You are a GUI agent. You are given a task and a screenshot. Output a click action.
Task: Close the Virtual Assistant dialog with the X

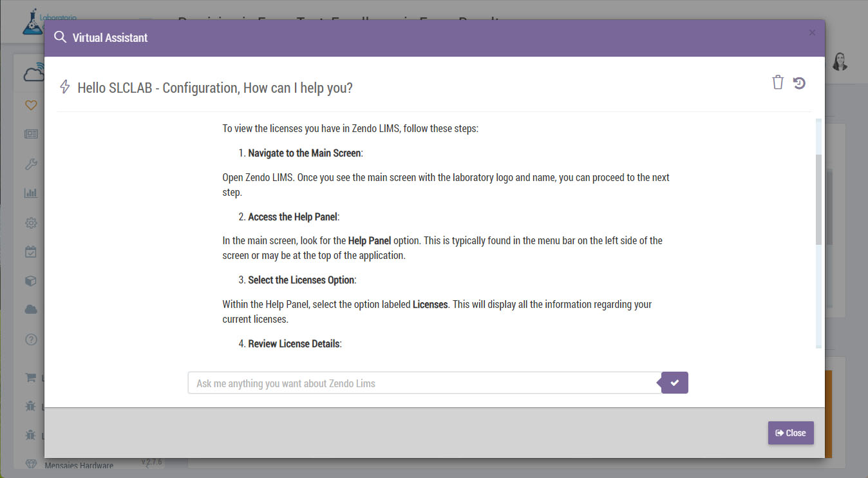812,33
